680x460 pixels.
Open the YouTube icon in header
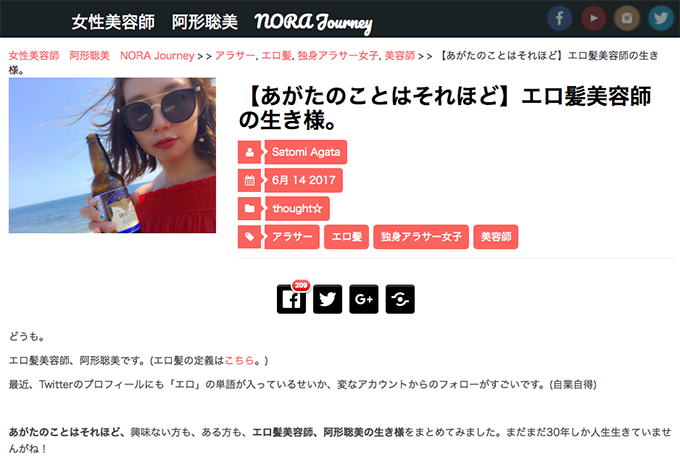tap(593, 18)
